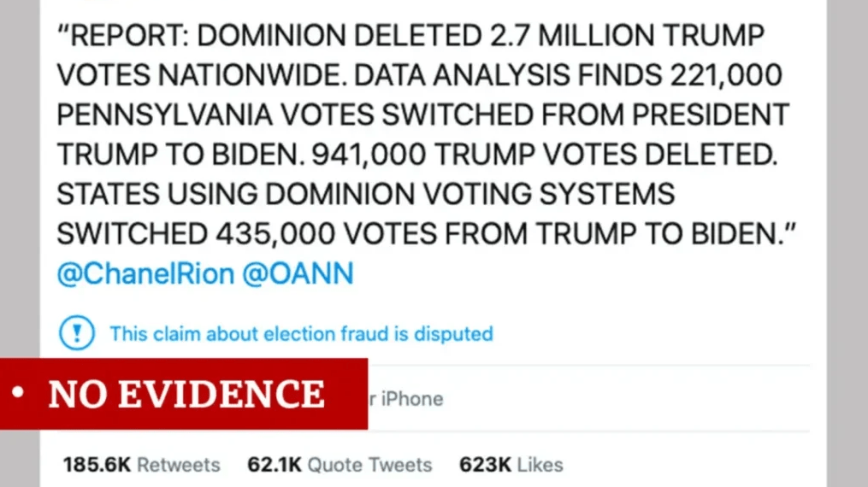Click the PENNSYLVANIA VOTES SWITCHED line
Screen dimensions: 868x487
tap(423, 115)
